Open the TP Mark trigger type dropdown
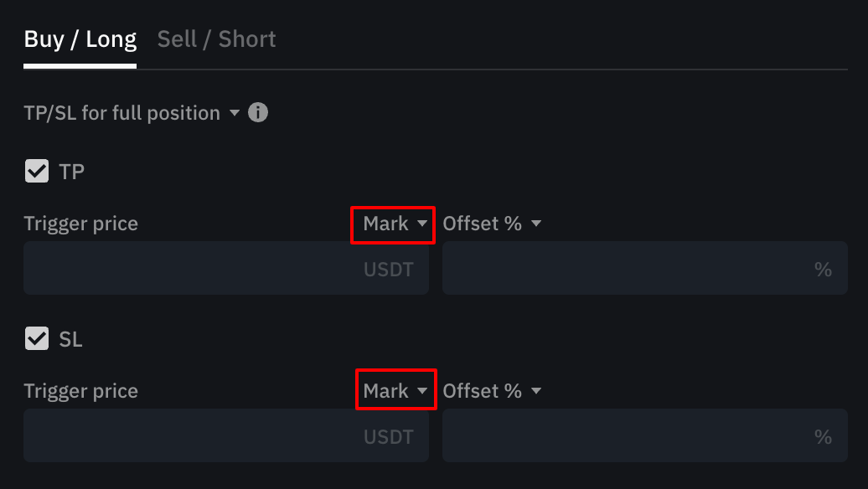This screenshot has height=489, width=868. pos(395,224)
